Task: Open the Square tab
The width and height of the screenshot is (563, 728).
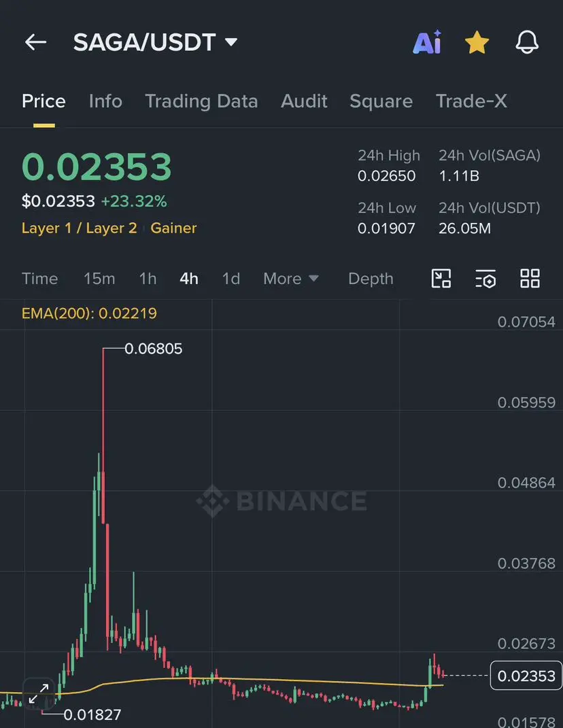Action: (x=381, y=101)
